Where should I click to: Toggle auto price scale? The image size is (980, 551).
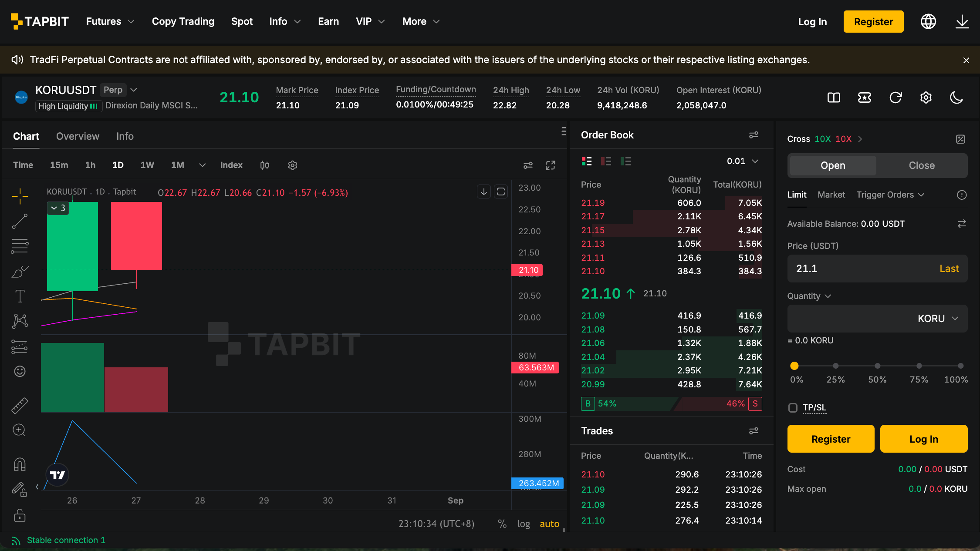[550, 524]
